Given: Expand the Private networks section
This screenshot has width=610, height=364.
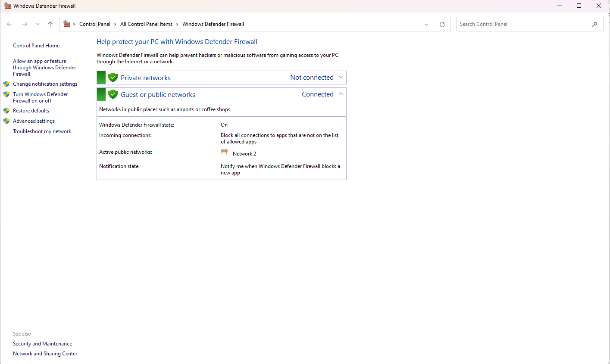Looking at the screenshot, I should coord(341,78).
